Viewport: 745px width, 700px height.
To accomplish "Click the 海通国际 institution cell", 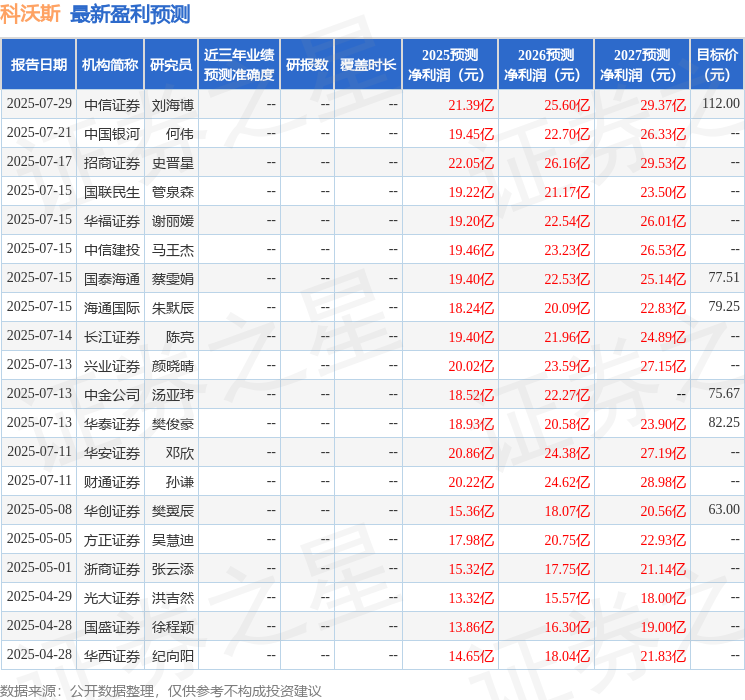I will tap(112, 308).
